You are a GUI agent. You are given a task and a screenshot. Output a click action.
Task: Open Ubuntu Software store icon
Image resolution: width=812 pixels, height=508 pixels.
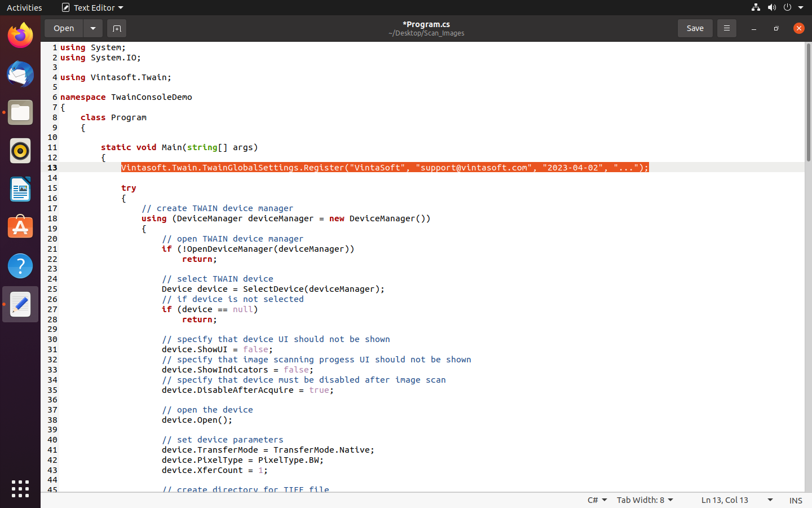click(20, 227)
